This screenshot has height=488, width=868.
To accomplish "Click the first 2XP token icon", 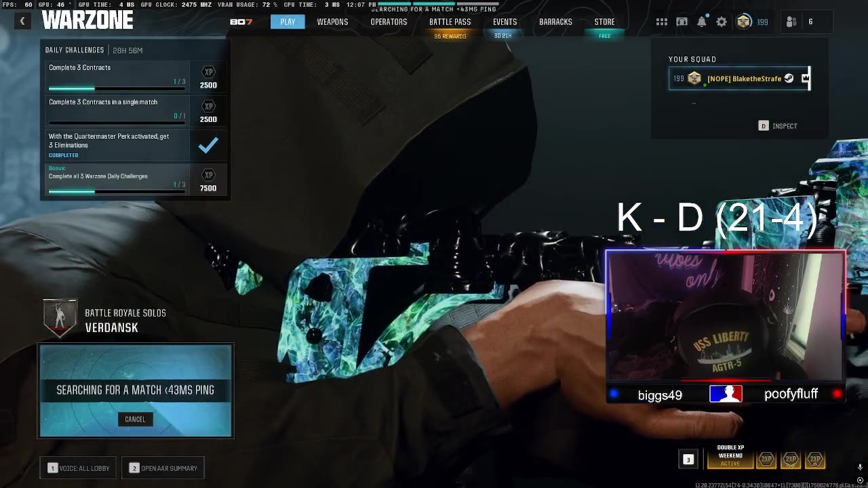I will (766, 460).
